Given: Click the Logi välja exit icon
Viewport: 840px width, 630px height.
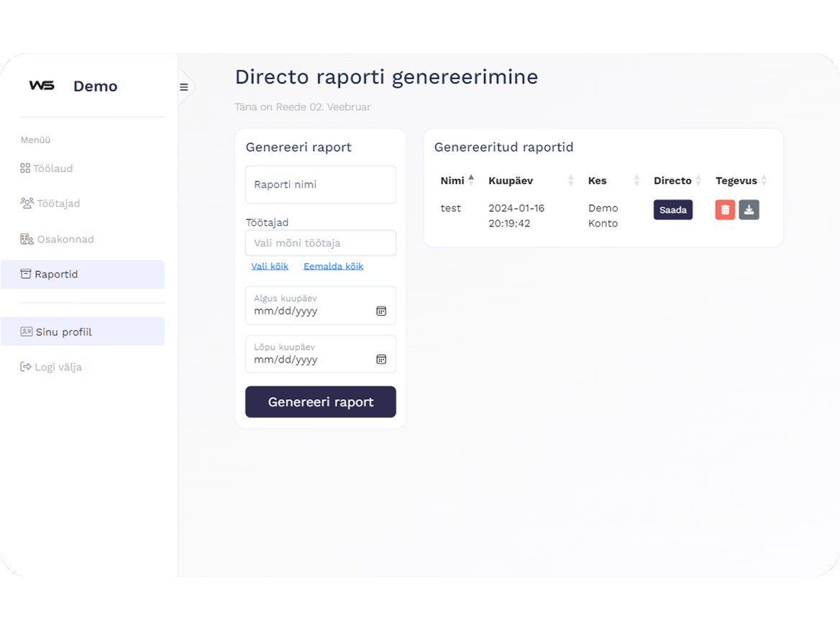Looking at the screenshot, I should 26,367.
